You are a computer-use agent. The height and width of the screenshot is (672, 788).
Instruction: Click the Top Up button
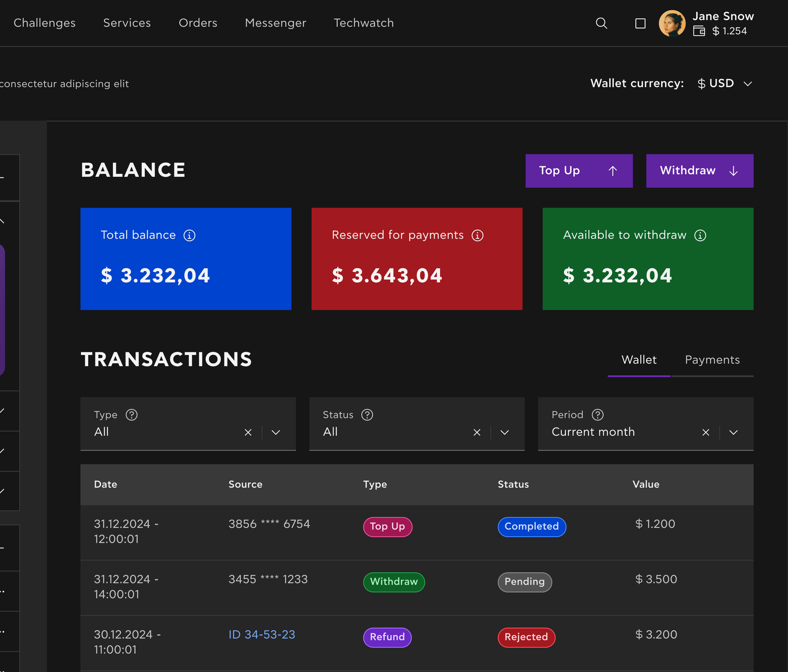(579, 171)
